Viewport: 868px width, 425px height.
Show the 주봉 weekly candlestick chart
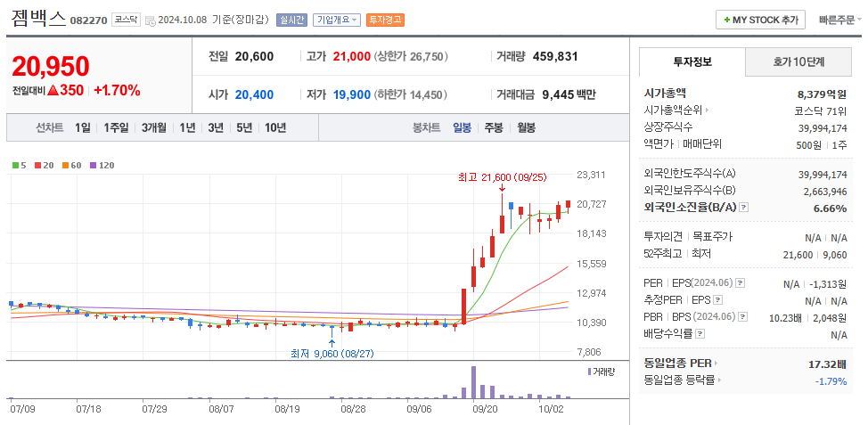point(493,127)
